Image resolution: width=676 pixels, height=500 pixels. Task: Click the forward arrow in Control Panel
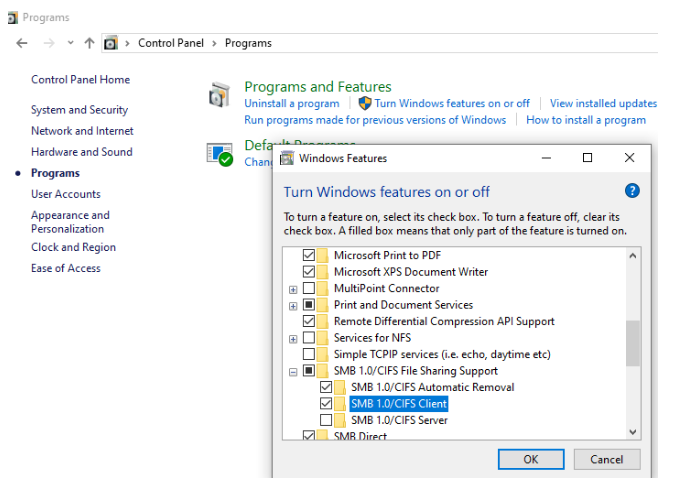click(49, 43)
